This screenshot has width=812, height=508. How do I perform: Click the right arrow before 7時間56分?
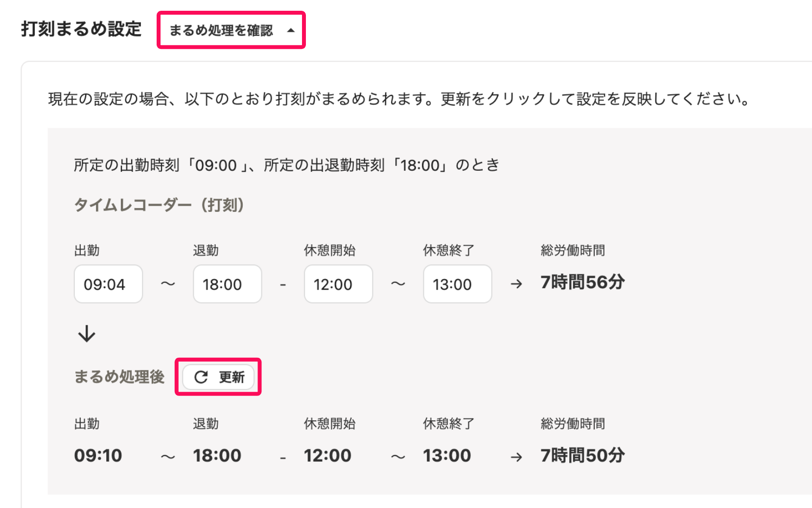pyautogui.click(x=516, y=284)
